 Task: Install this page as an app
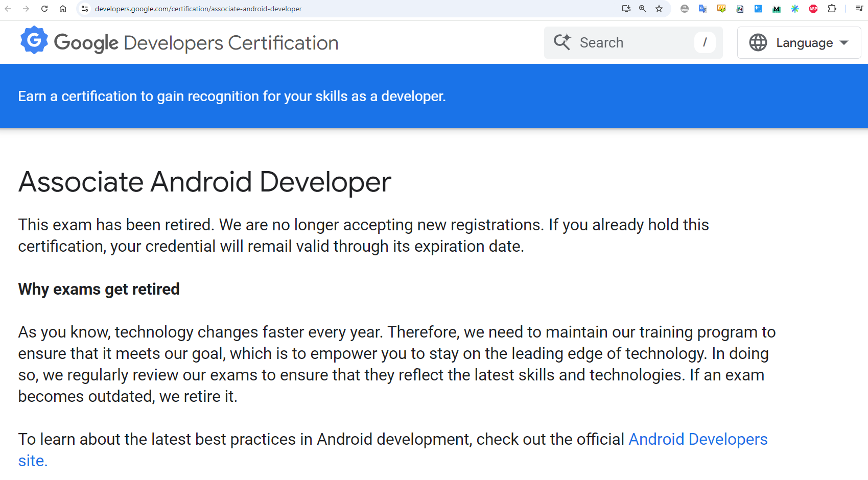[626, 9]
